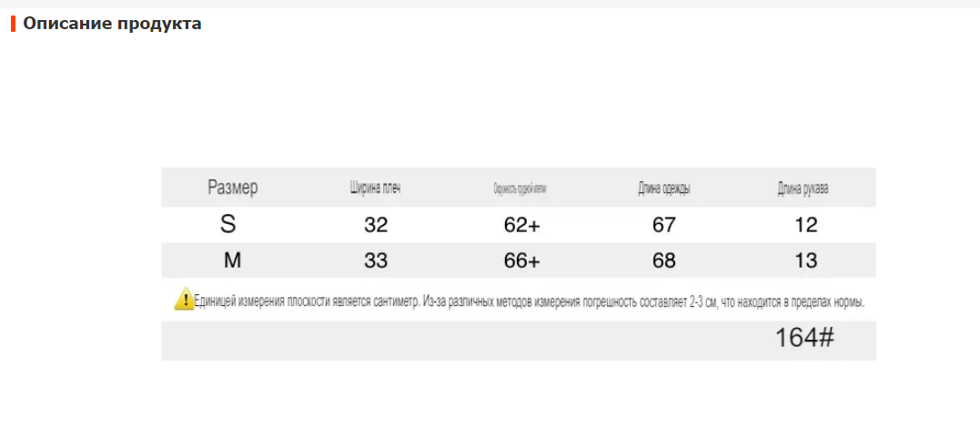Click the M size row label
Image resolution: width=980 pixels, height=428 pixels.
coord(233,261)
